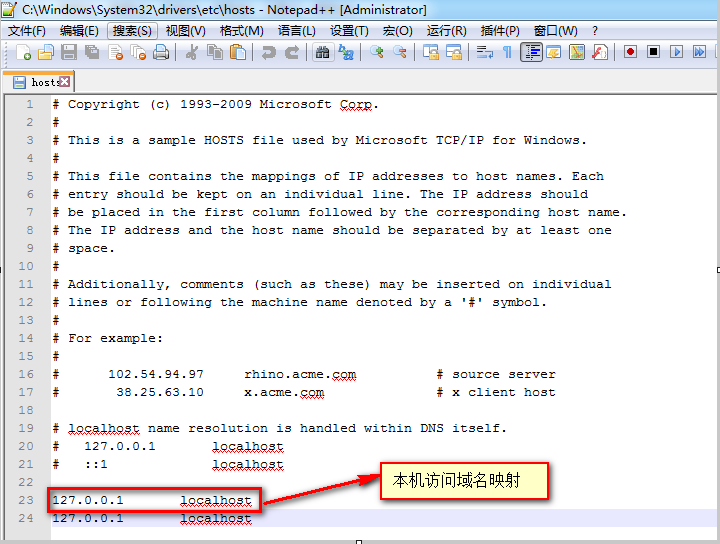Click text 'x.acme.com' on line 17
Viewport: 720px width, 544px height.
pyautogui.click(x=284, y=393)
